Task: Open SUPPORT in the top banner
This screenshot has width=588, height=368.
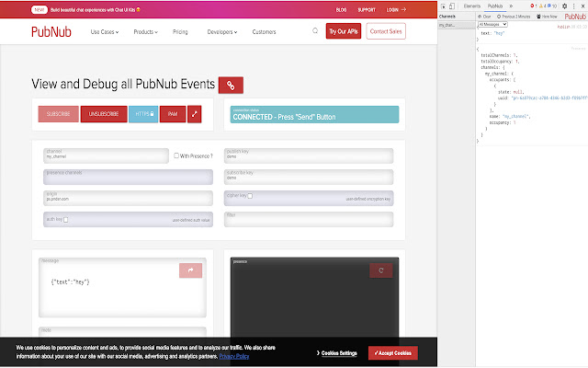Action: [x=367, y=10]
